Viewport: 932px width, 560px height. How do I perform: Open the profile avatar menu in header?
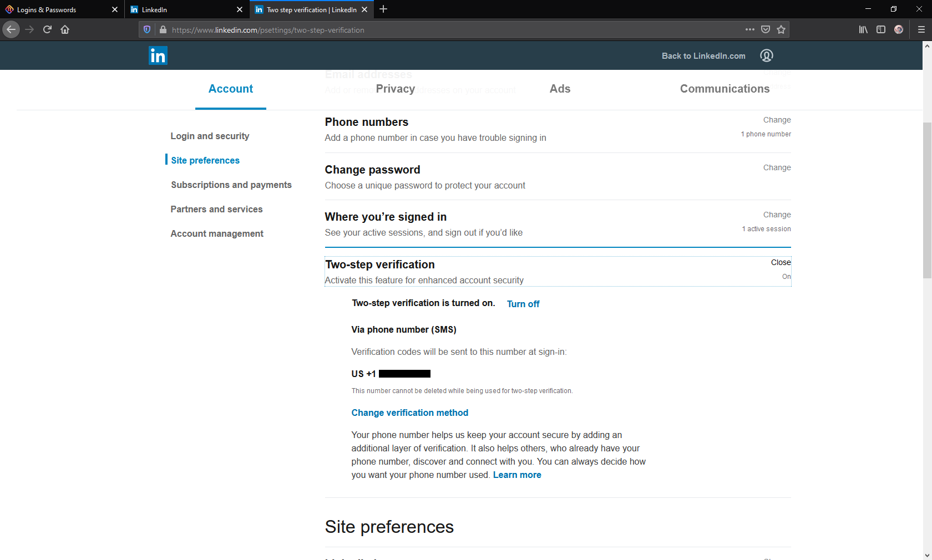click(767, 55)
